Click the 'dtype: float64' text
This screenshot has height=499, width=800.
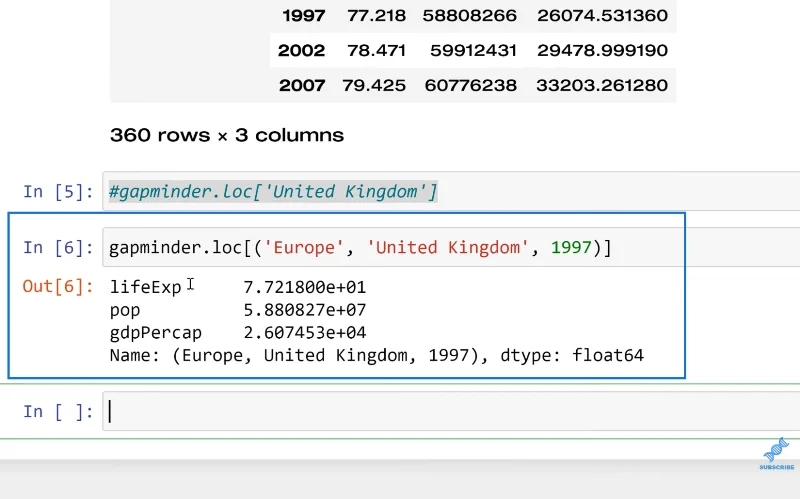pos(572,355)
